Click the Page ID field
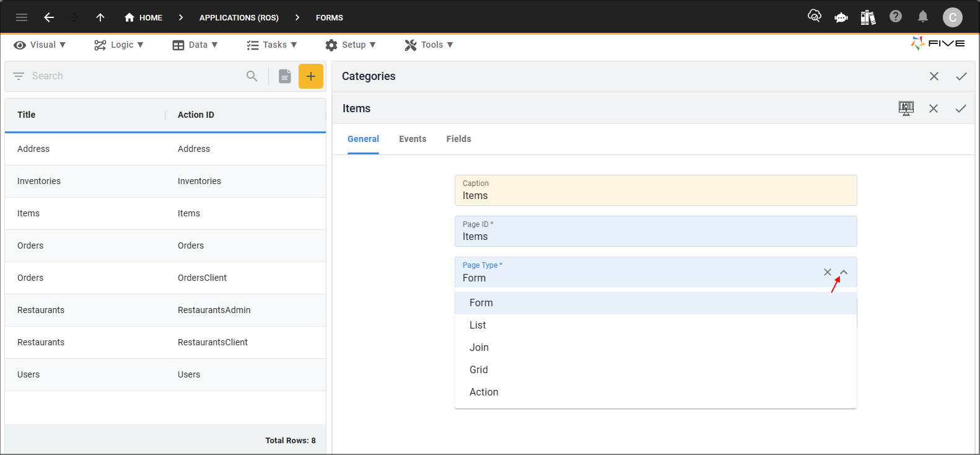 click(656, 231)
